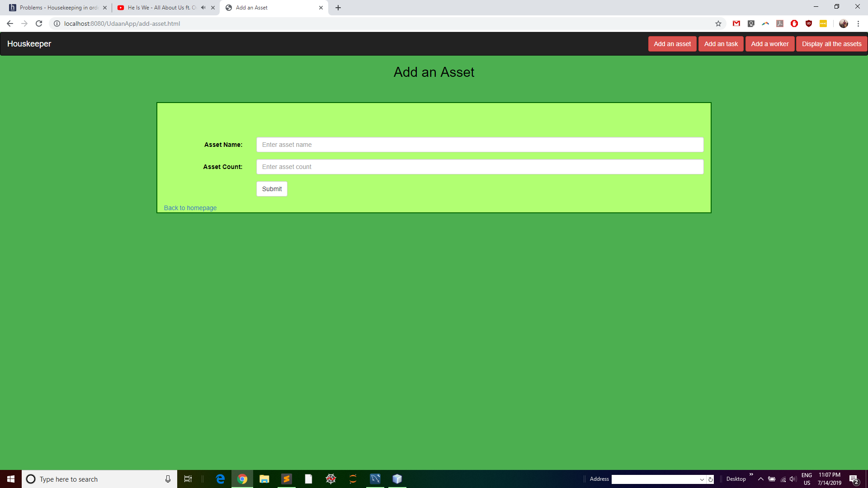Click the 'Back to homepage' link
The height and width of the screenshot is (488, 868).
(x=190, y=208)
